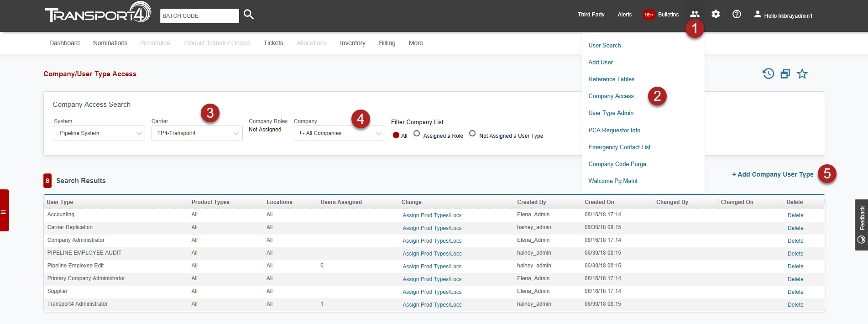Mark page as favorite with star icon

pos(802,74)
